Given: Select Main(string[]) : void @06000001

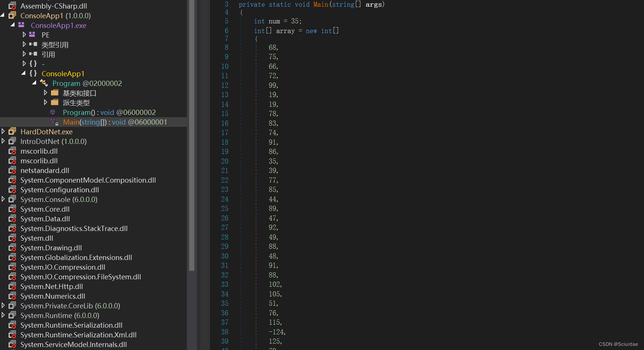Looking at the screenshot, I should [115, 122].
